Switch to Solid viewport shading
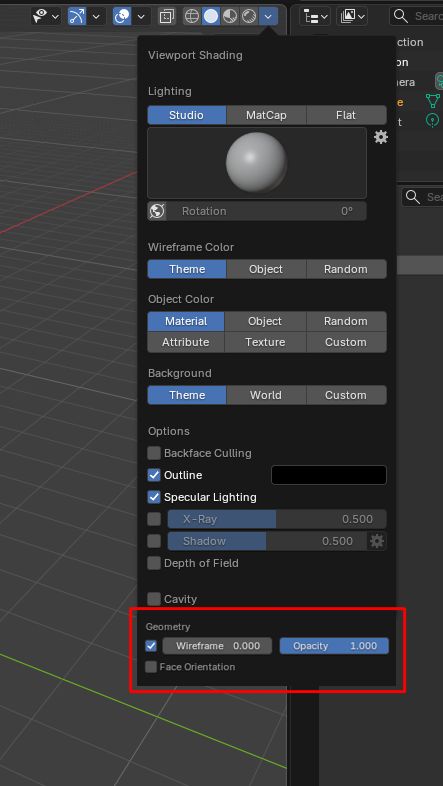Image resolution: width=443 pixels, height=786 pixels. [x=211, y=17]
